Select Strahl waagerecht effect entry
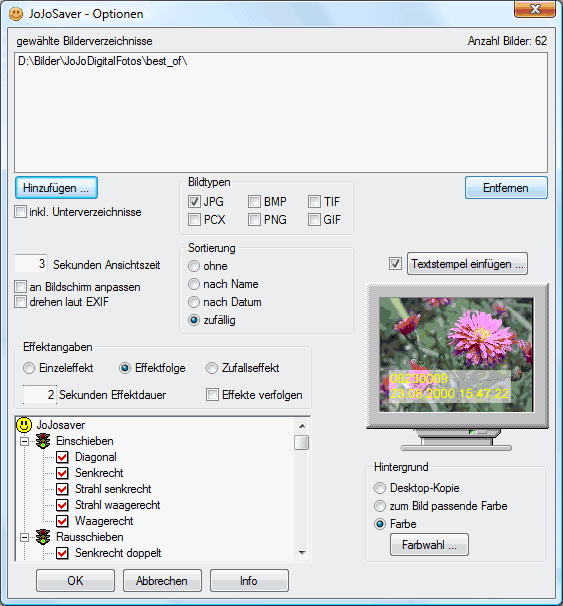The image size is (563, 606). coord(117,505)
